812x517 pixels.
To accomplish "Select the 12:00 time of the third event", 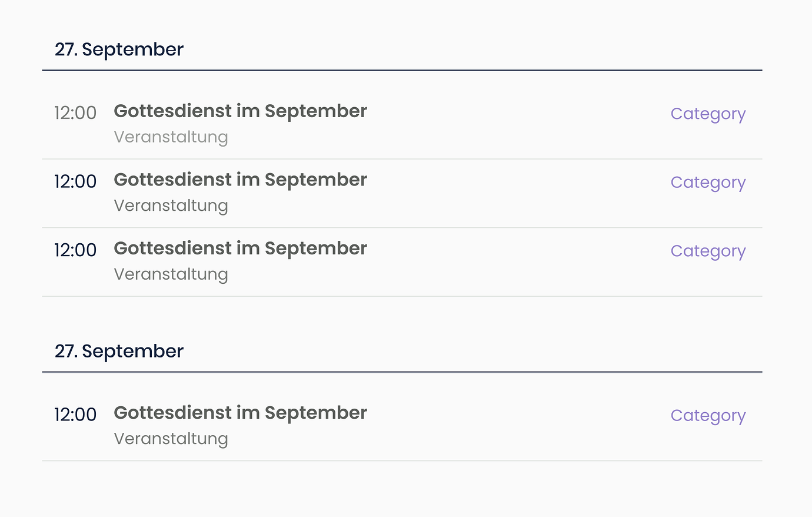I will pos(75,250).
